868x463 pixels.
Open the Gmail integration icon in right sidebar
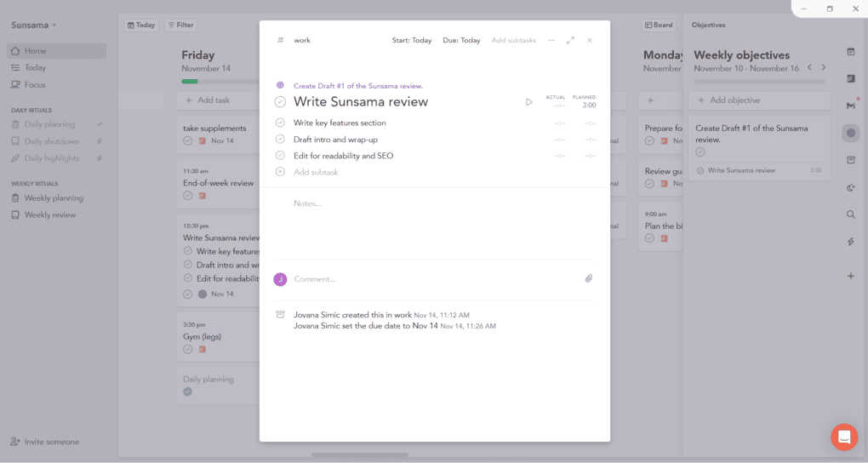coord(850,106)
